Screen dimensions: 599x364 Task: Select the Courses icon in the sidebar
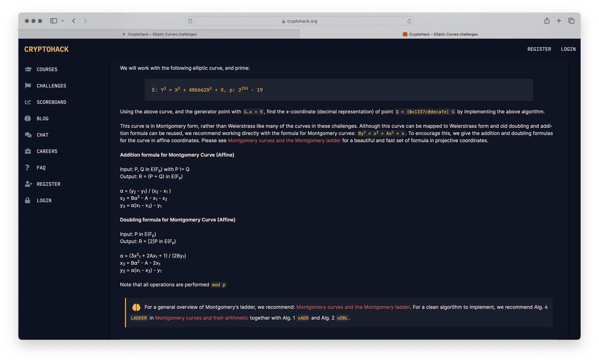pos(29,69)
